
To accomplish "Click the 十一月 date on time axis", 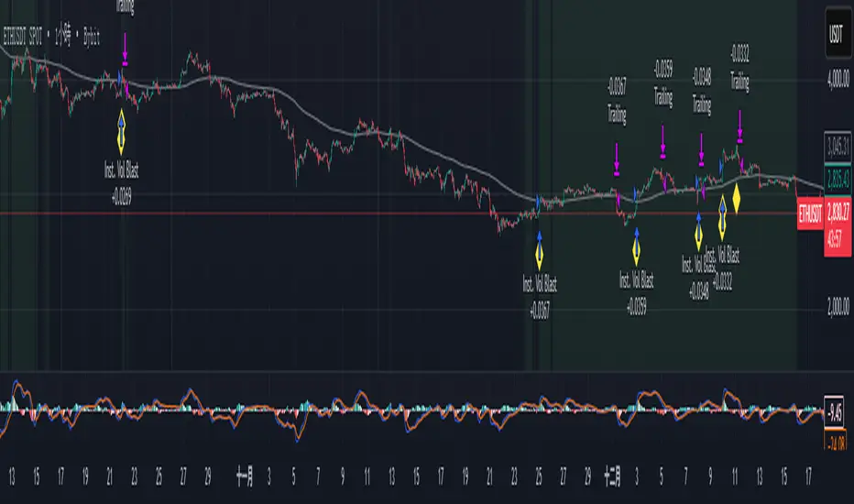I will (x=245, y=477).
